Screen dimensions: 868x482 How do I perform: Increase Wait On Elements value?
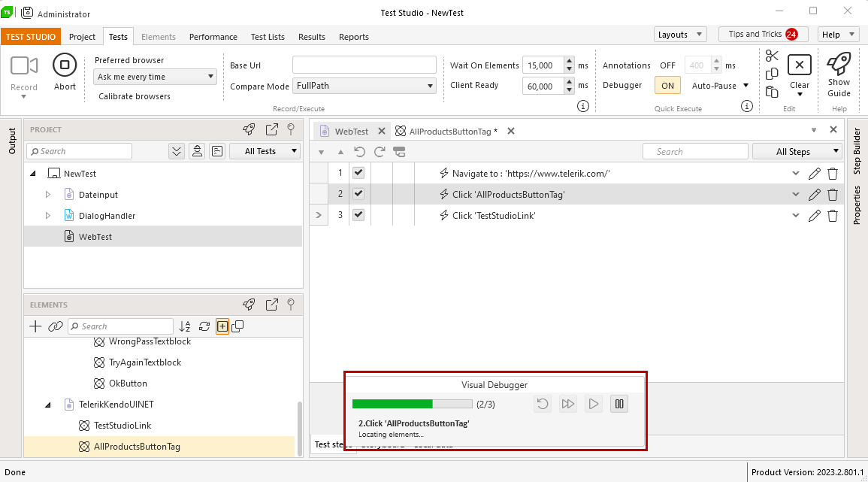click(x=569, y=62)
